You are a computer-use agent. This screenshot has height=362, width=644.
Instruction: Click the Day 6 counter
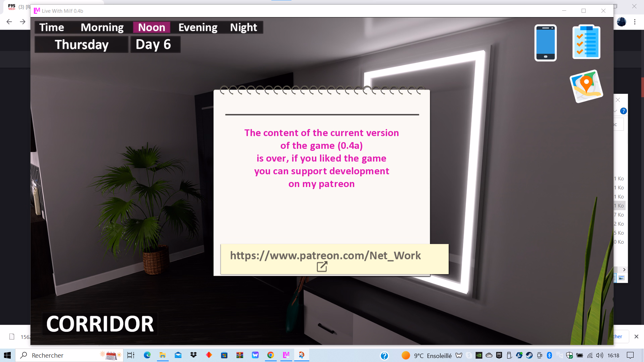tap(155, 44)
